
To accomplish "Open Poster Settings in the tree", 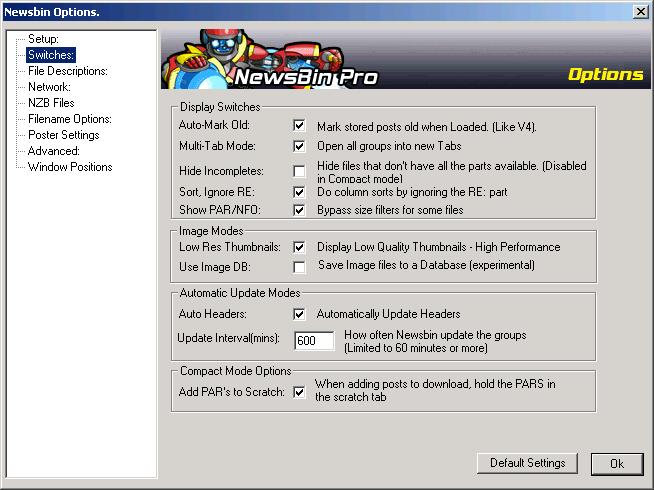I will click(63, 135).
